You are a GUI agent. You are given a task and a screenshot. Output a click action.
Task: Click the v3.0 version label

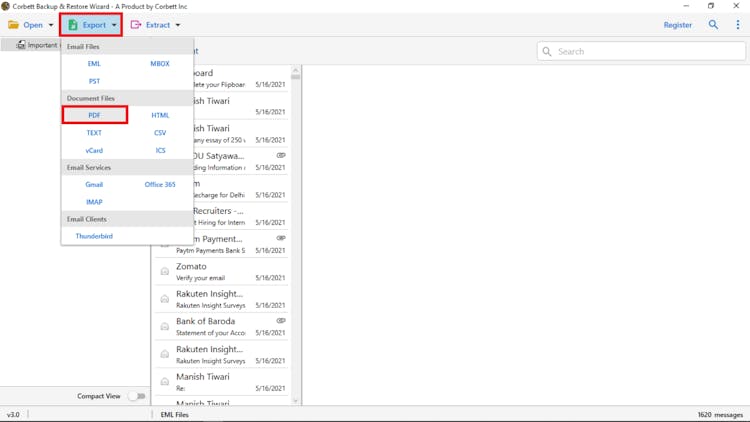pos(13,415)
